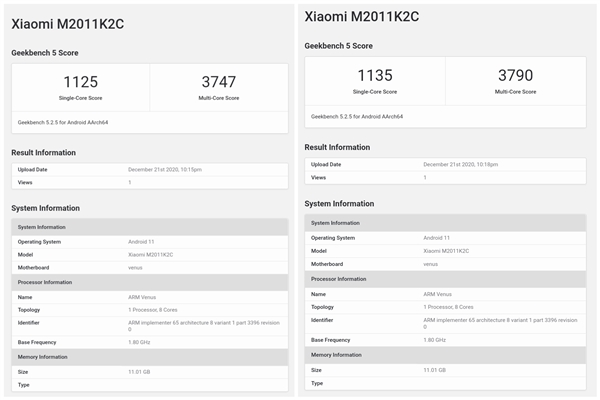
Task: Click the 1135 single-core score
Action: point(374,76)
